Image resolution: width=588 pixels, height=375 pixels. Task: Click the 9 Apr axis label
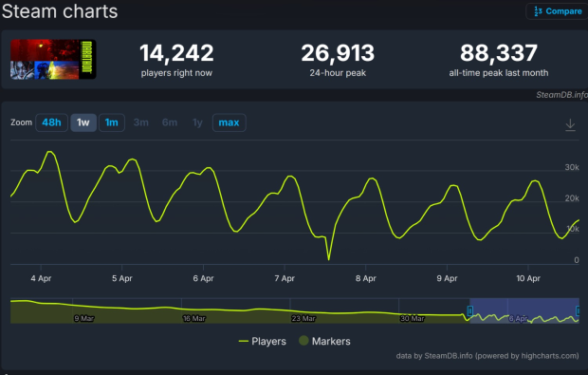click(447, 278)
